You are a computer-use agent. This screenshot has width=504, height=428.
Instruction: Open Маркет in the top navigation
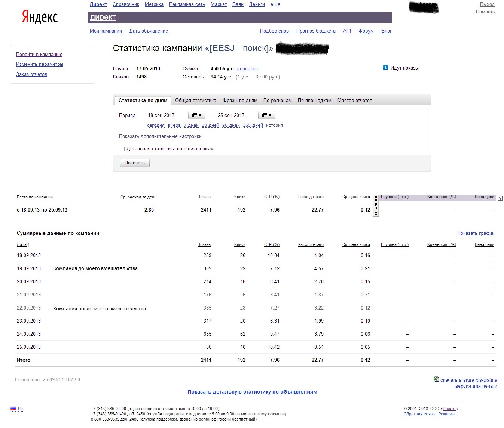[219, 4]
